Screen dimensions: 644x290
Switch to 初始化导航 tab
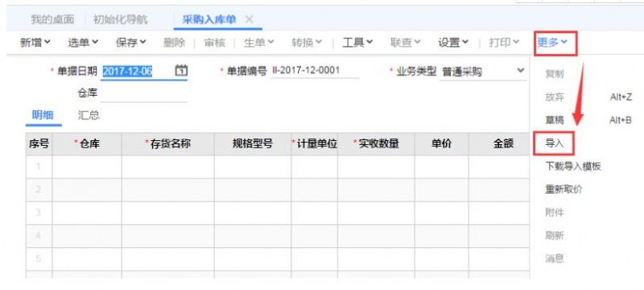[120, 19]
